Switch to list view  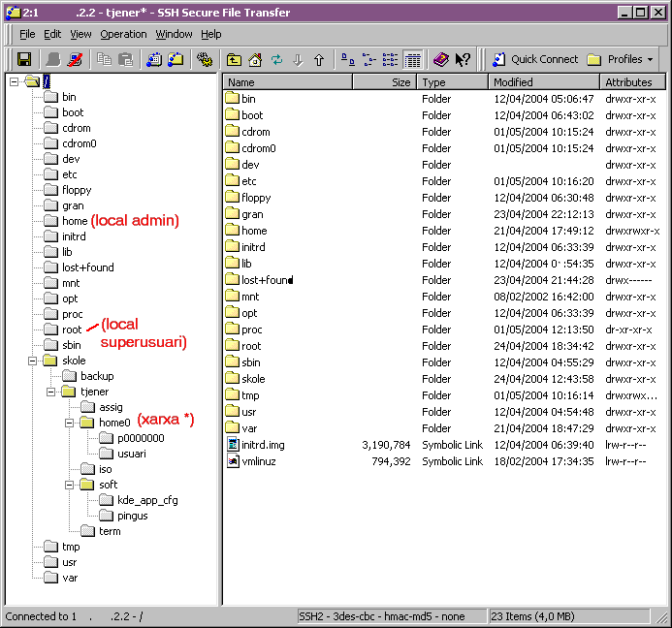coord(391,59)
